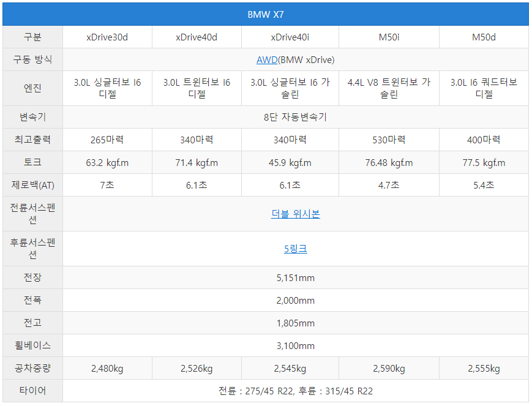Click the 5,151mm length value
This screenshot has height=406, width=532.
[295, 278]
